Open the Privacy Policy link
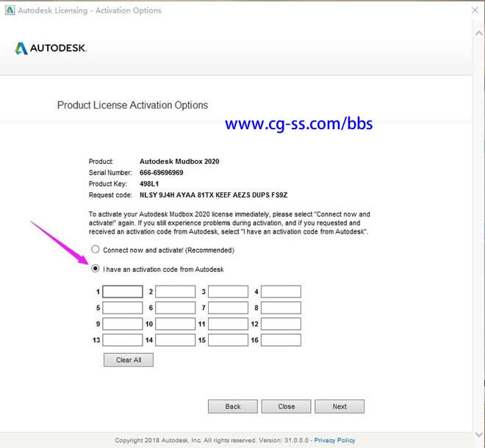Screen dimensions: 485x448 pyautogui.click(x=334, y=440)
